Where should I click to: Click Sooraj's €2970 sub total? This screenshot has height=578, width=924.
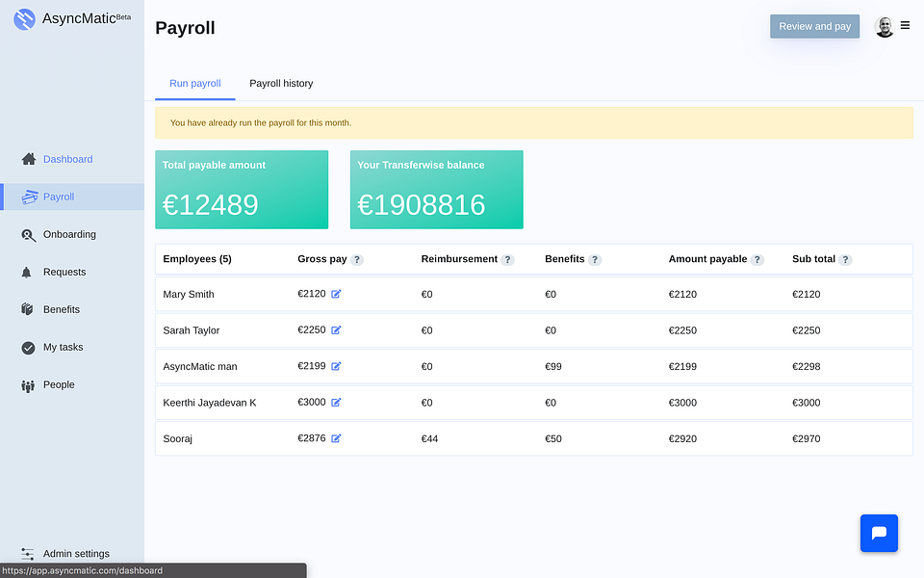point(807,439)
